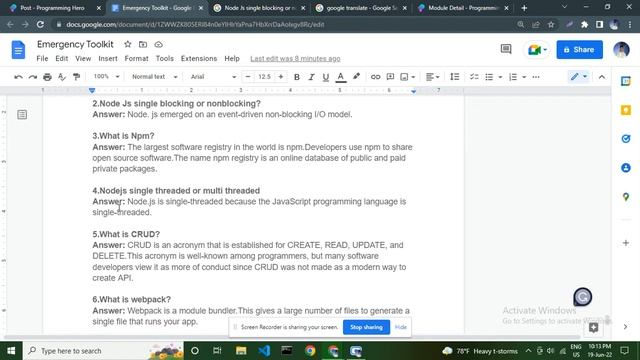This screenshot has width=640, height=360.
Task: Open Tasks in the side panel
Action: (626, 139)
